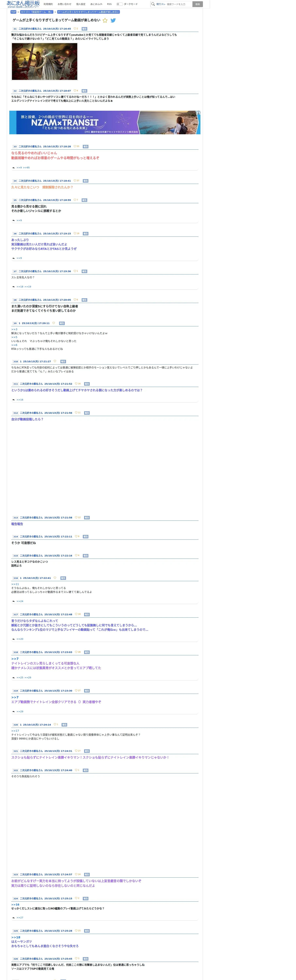The image size is (296, 980).
Task: Like post 11 heart showing 16
Action: [76, 384]
